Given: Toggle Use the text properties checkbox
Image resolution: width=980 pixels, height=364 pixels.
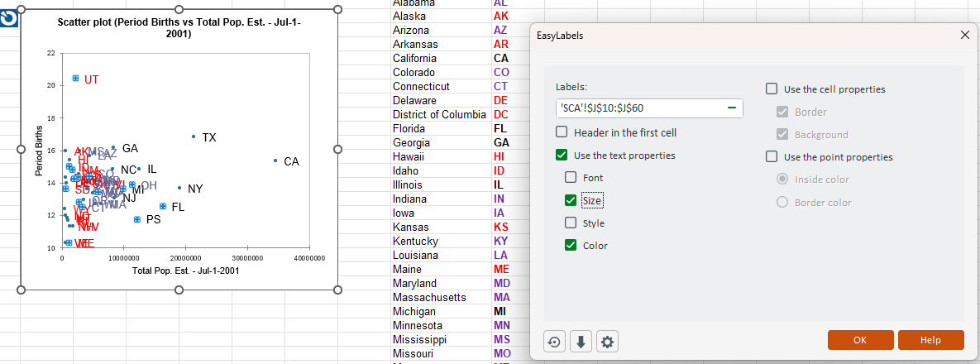Looking at the screenshot, I should pyautogui.click(x=562, y=155).
